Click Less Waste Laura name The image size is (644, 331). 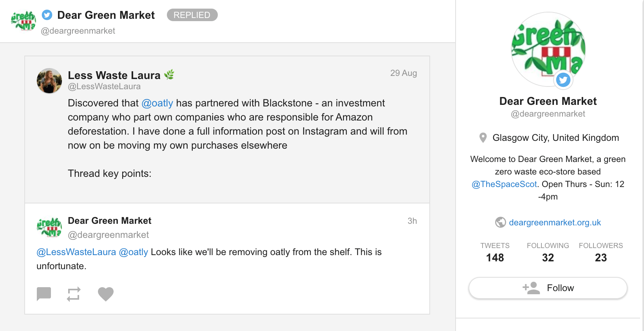click(x=114, y=75)
